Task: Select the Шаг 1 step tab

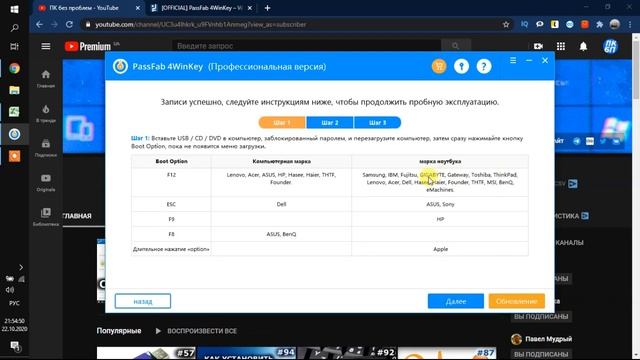Action: click(282, 122)
